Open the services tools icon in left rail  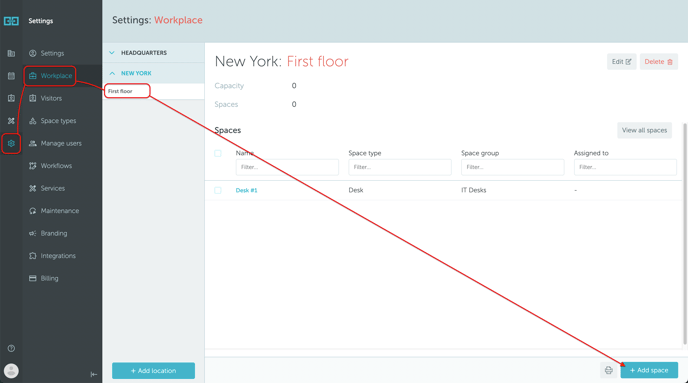click(x=11, y=121)
